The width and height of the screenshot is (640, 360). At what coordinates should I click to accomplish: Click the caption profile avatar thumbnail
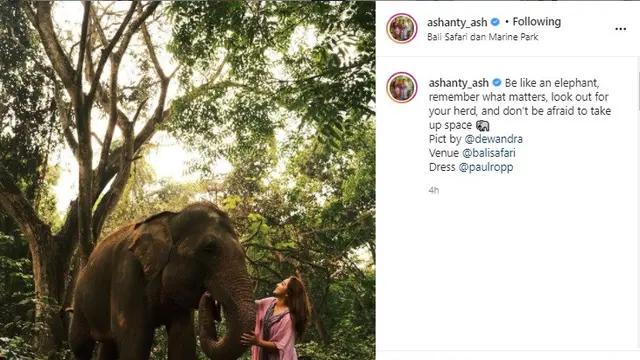(x=402, y=87)
